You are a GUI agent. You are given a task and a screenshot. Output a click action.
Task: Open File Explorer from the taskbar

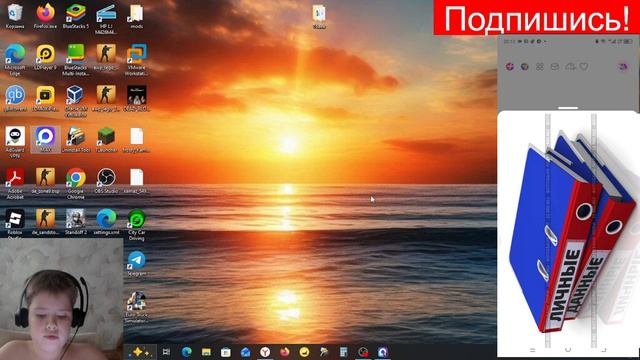coord(206,352)
